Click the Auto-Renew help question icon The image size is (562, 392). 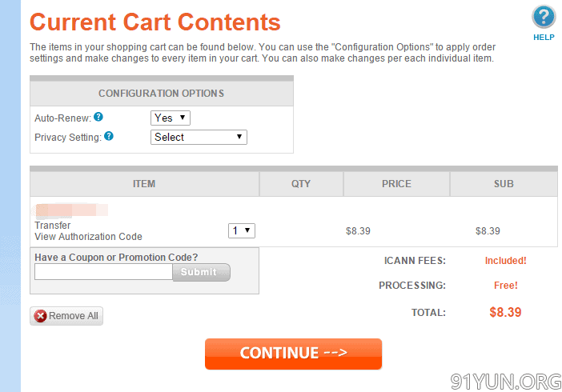click(x=98, y=117)
